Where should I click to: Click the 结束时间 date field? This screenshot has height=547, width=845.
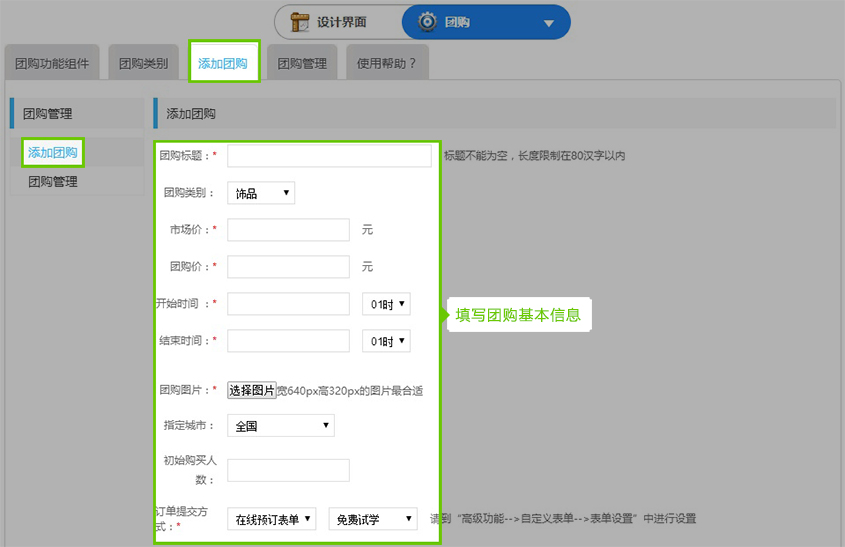click(x=288, y=341)
